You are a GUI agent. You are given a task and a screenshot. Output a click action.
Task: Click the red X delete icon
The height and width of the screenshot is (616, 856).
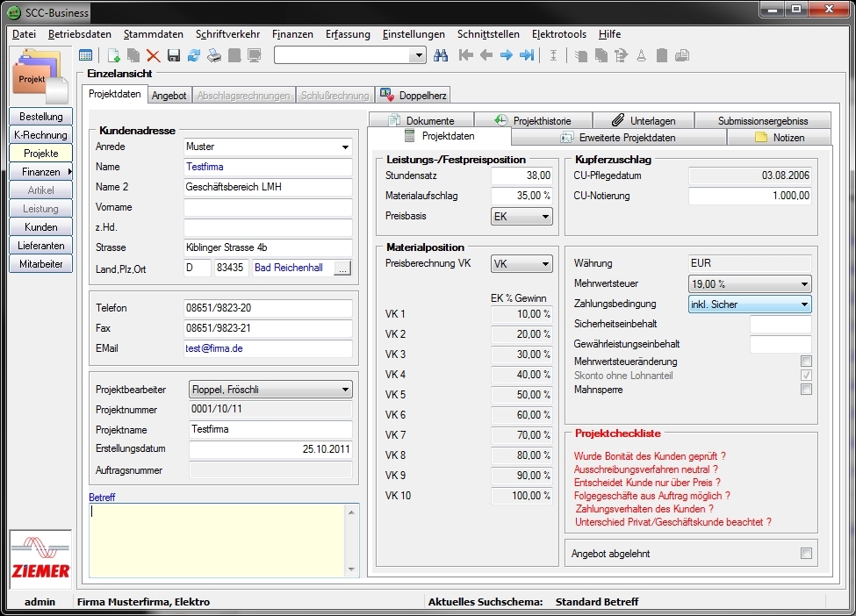click(153, 54)
